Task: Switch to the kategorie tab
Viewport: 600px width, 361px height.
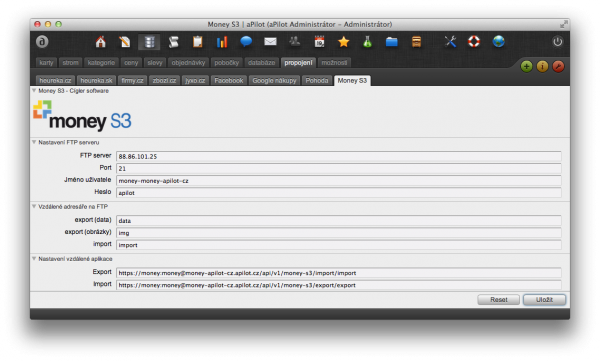Action: 101,63
